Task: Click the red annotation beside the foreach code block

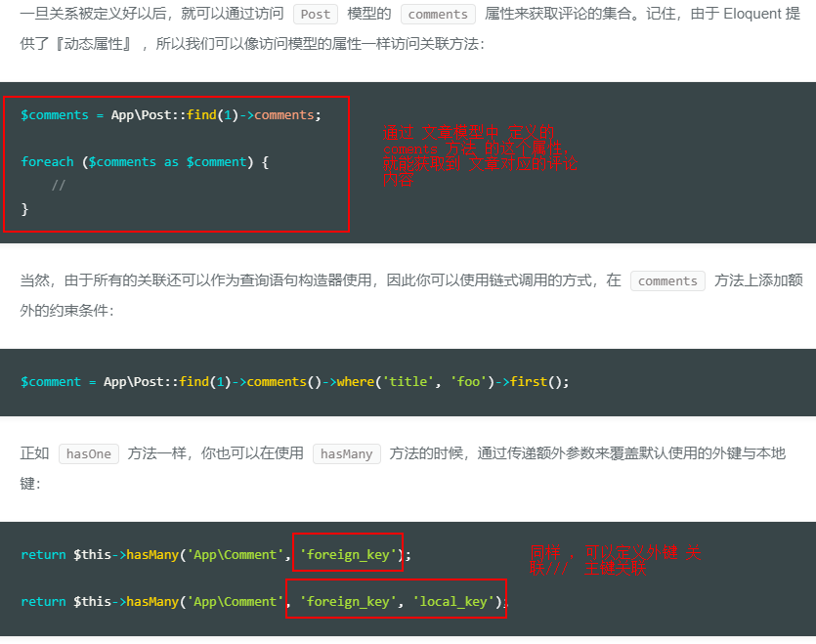Action: point(479,156)
